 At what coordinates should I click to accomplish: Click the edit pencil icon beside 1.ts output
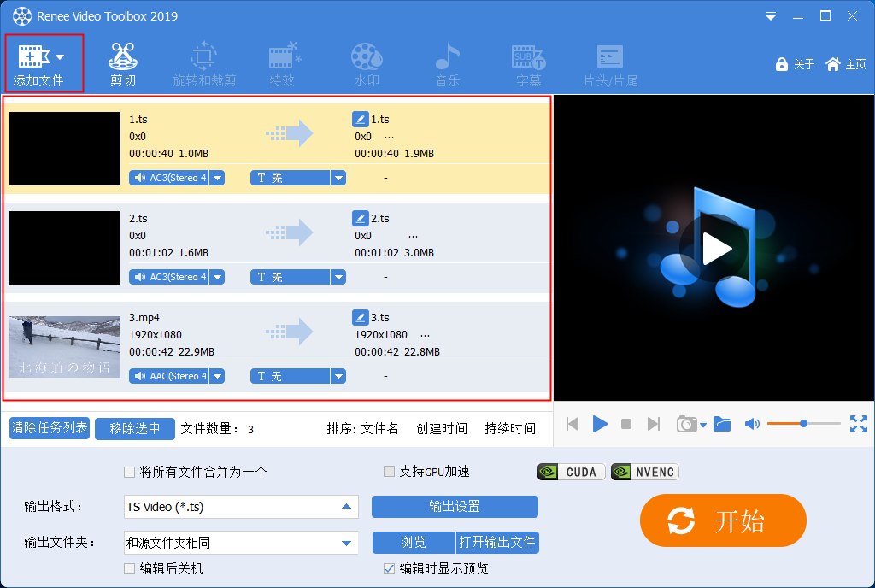[x=361, y=120]
